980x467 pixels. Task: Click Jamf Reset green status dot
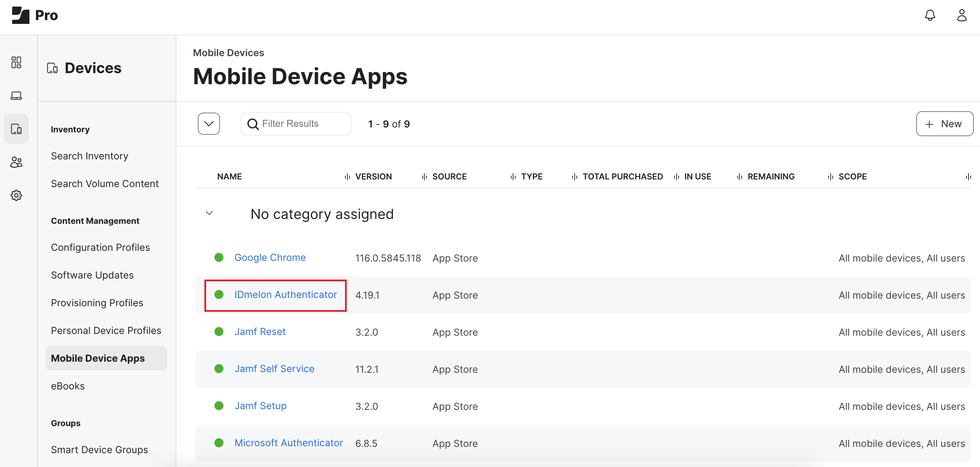coord(219,332)
